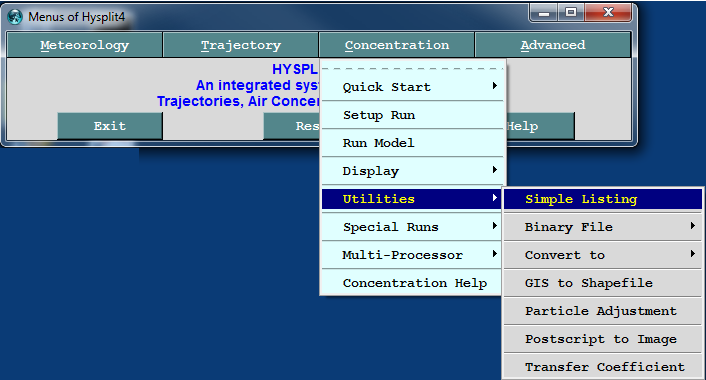This screenshot has width=706, height=380.
Task: Click the Hysplit4 globe icon in title bar
Action: tap(15, 17)
